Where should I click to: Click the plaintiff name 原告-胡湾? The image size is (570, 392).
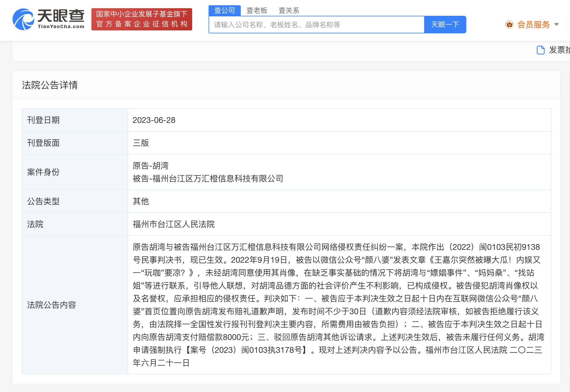(x=150, y=166)
